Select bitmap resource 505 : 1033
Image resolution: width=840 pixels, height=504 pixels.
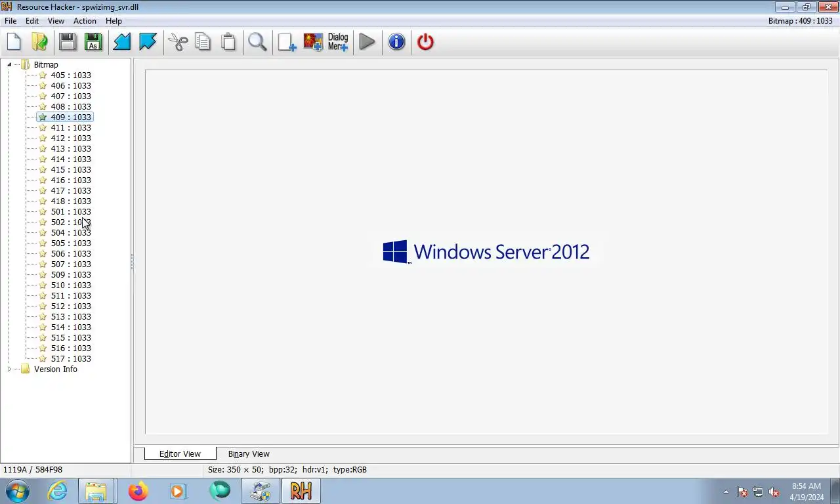point(71,243)
